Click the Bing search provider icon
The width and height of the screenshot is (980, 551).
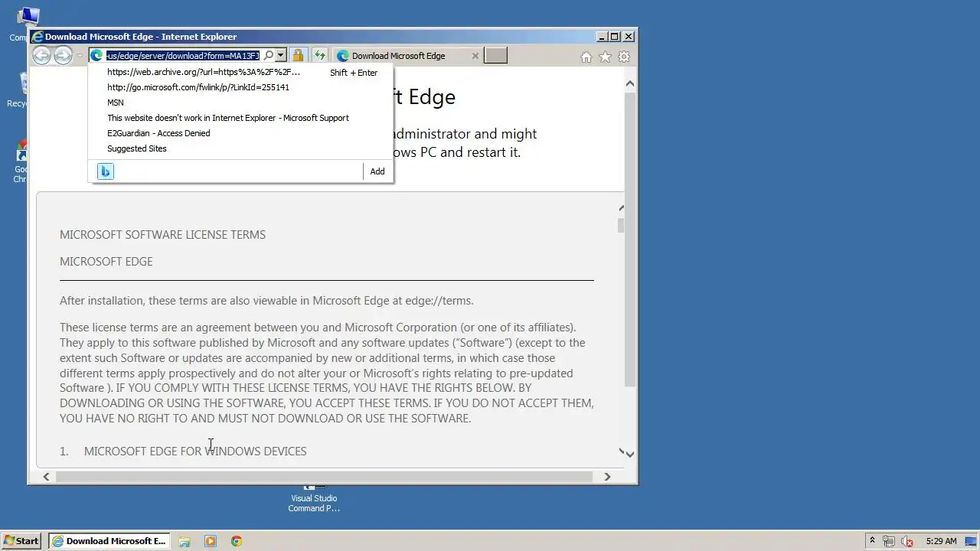[106, 171]
